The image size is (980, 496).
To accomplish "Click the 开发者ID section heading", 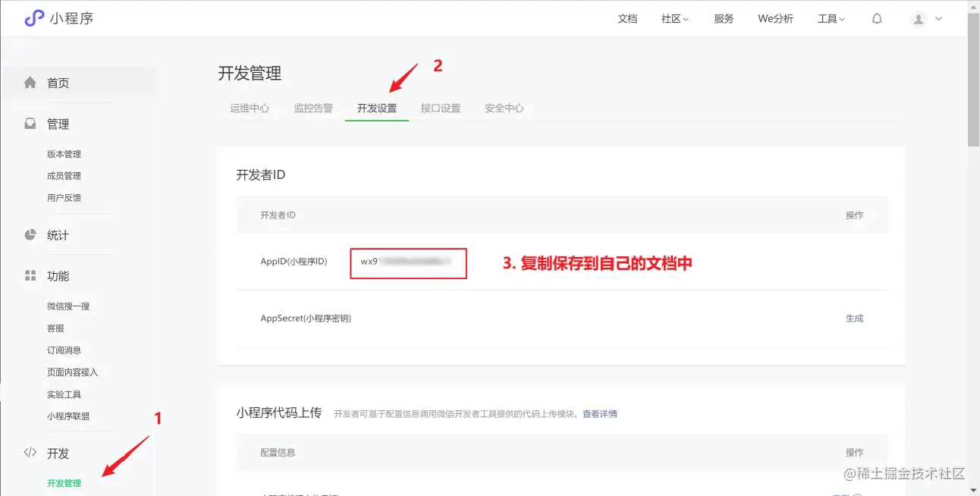I will (260, 175).
